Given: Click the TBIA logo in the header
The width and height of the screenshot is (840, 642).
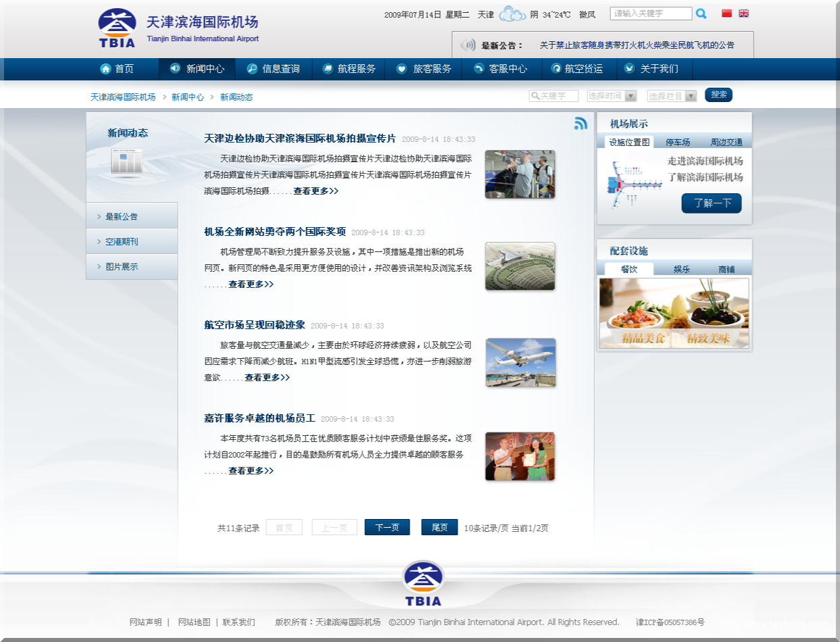Looking at the screenshot, I should (116, 27).
